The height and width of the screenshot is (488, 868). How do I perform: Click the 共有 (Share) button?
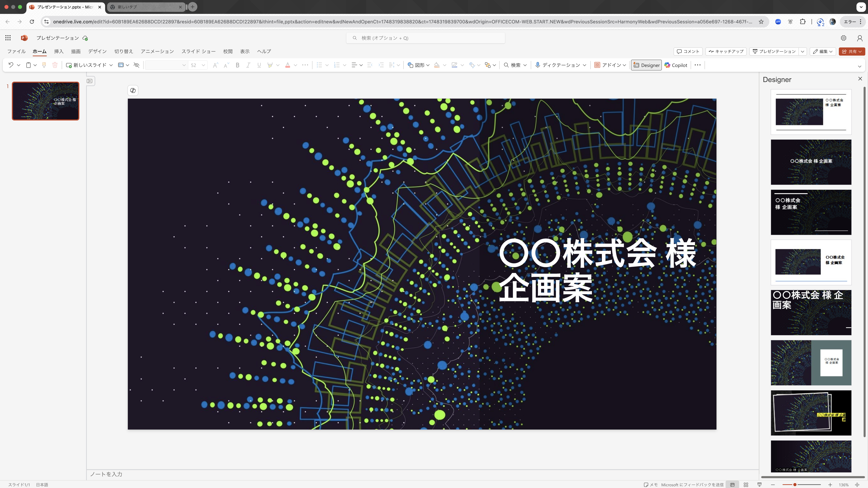(x=852, y=51)
